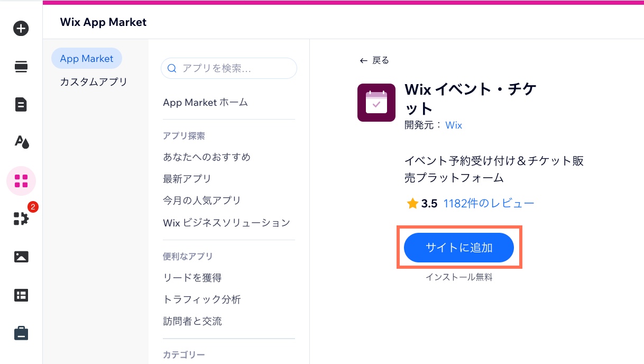The image size is (644, 364).
Task: Open installed apps icon showing 2 notifications
Action: click(21, 219)
